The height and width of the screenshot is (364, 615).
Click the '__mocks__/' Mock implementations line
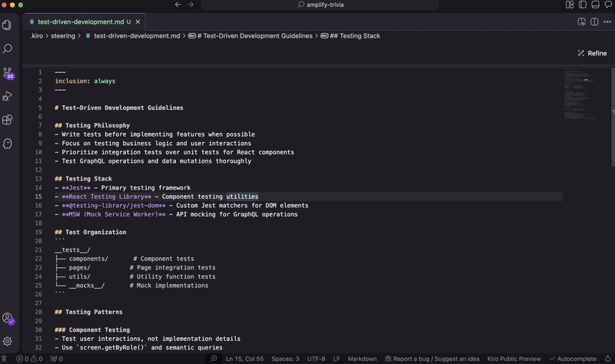click(x=131, y=286)
